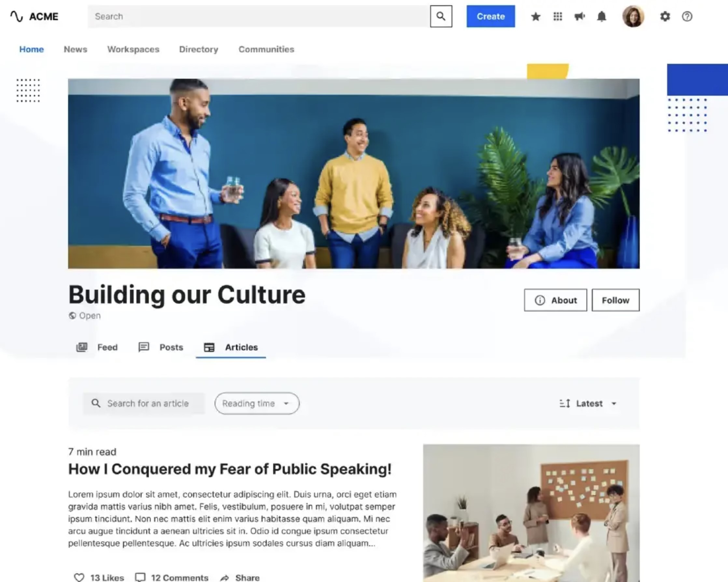Open the meeting room article thumbnail

click(531, 513)
